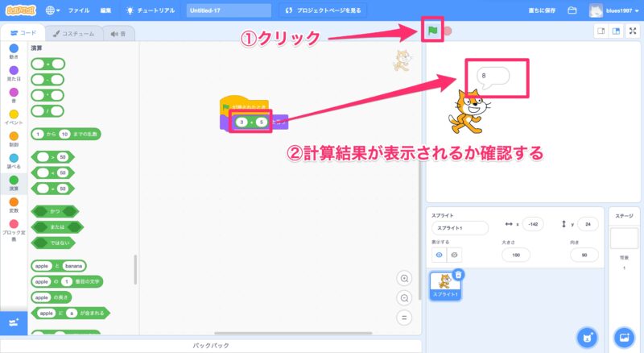Viewport: 644px width, 353px height.
Task: Click the green flag to run
Action: tap(431, 31)
